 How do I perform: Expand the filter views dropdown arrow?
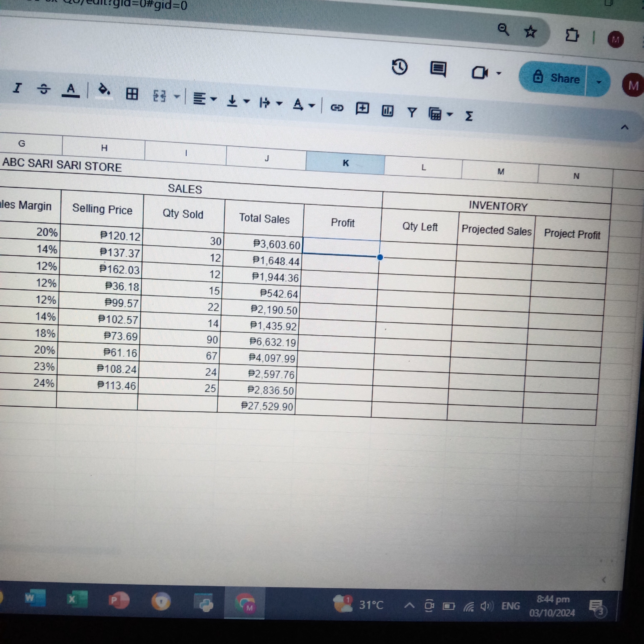(x=450, y=115)
